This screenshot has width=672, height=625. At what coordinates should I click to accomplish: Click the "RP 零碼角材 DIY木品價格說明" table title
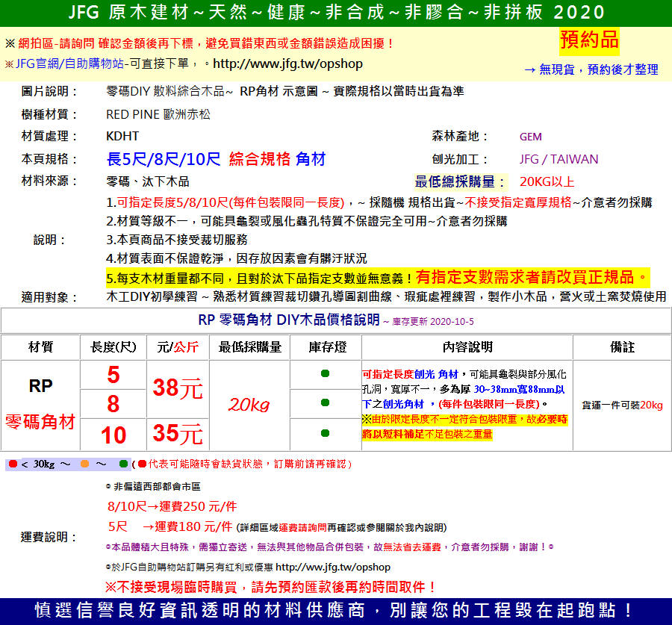tap(289, 320)
